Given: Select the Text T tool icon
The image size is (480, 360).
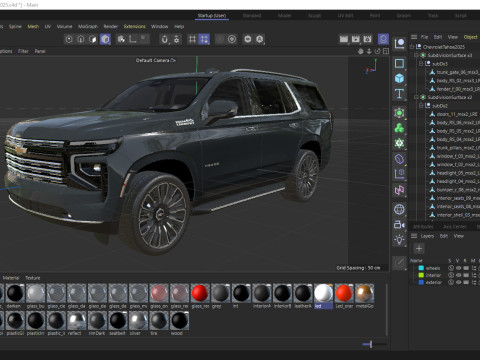Looking at the screenshot, I should click(399, 94).
